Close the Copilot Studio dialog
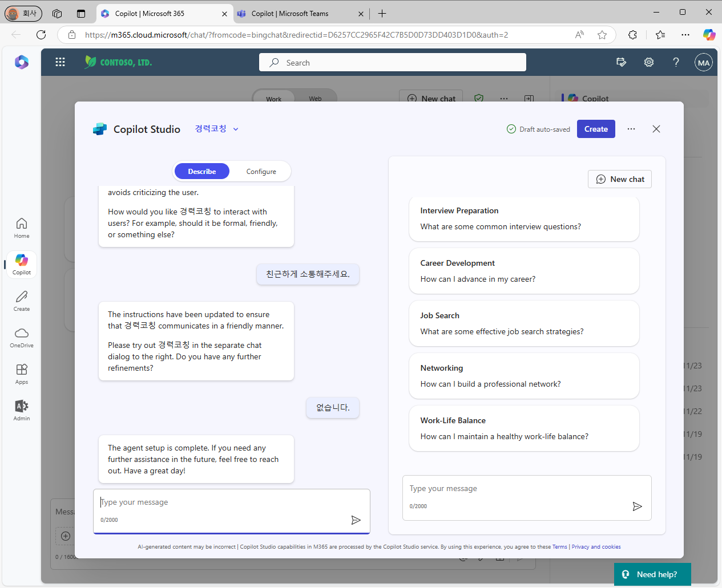This screenshot has width=722, height=588. click(x=656, y=129)
